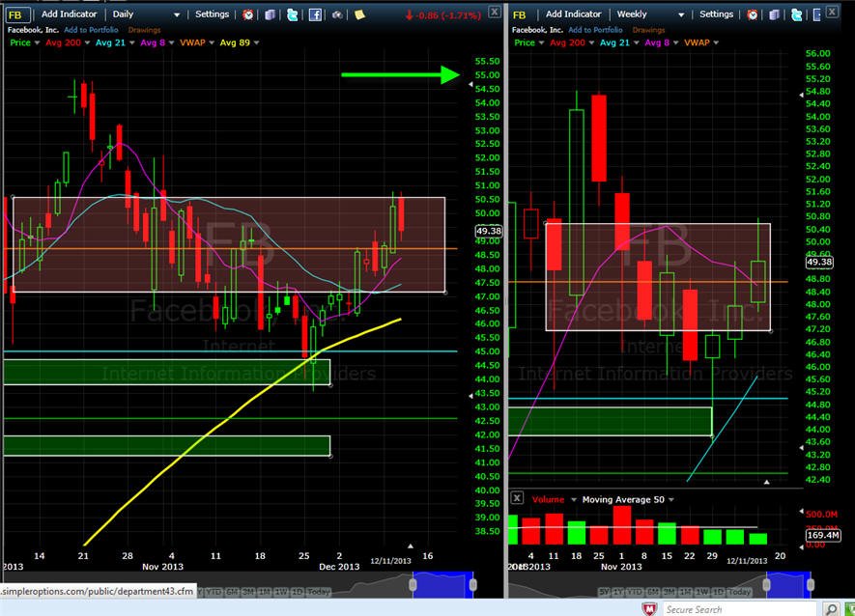855x616 pixels.
Task: Open Settings on the Daily chart
Action: tap(213, 14)
